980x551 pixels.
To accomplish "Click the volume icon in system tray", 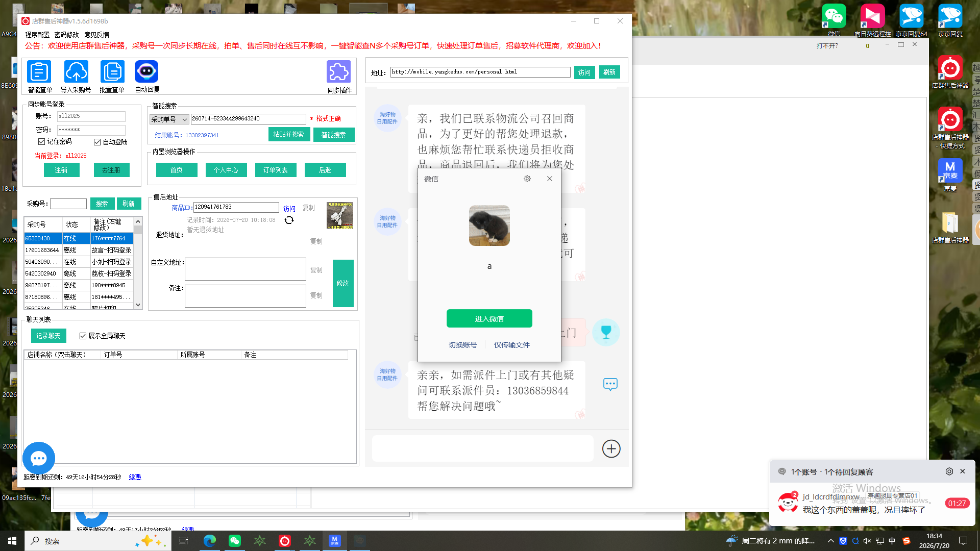I will (x=867, y=541).
